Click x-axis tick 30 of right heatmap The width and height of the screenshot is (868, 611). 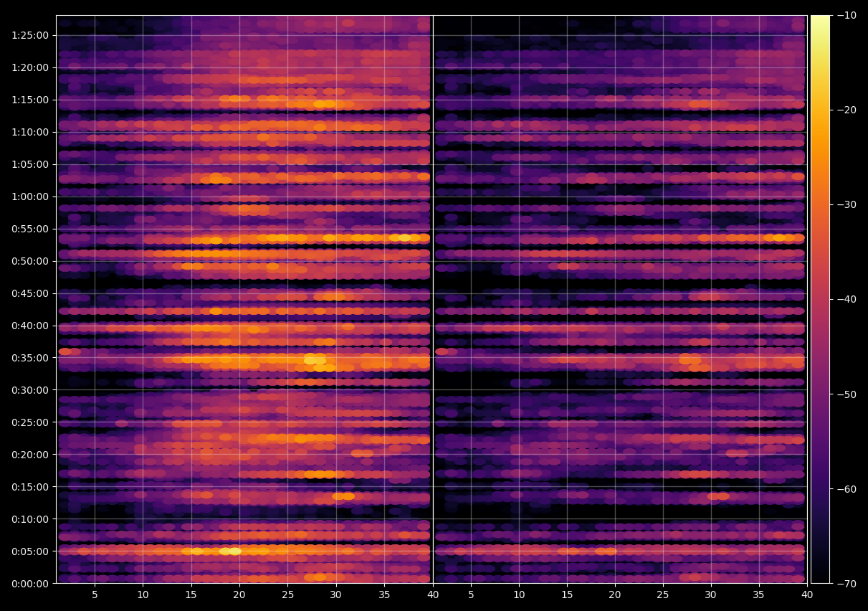tap(711, 595)
